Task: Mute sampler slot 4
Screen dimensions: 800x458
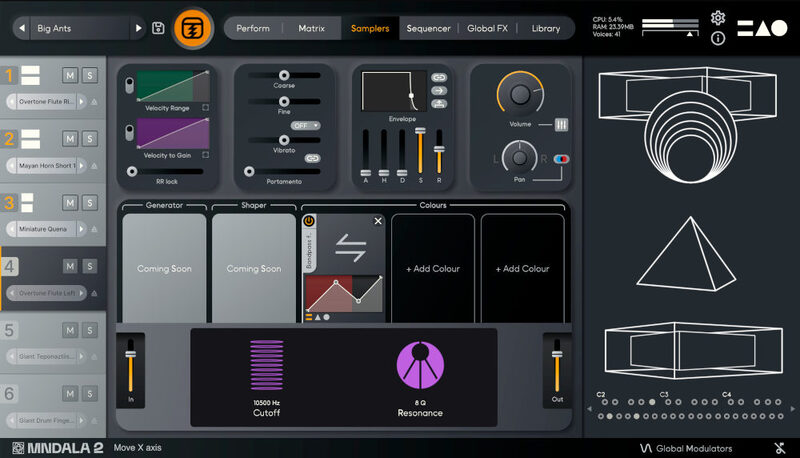Action: pos(70,266)
